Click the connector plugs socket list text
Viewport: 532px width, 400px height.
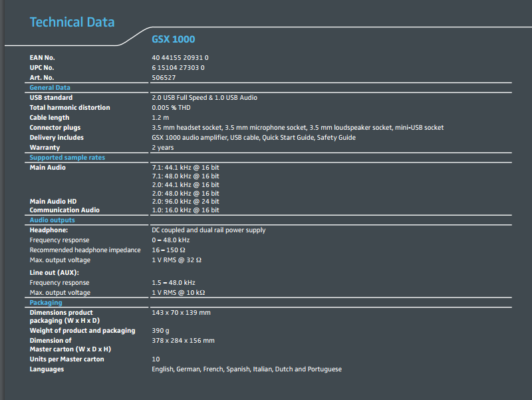pos(297,127)
